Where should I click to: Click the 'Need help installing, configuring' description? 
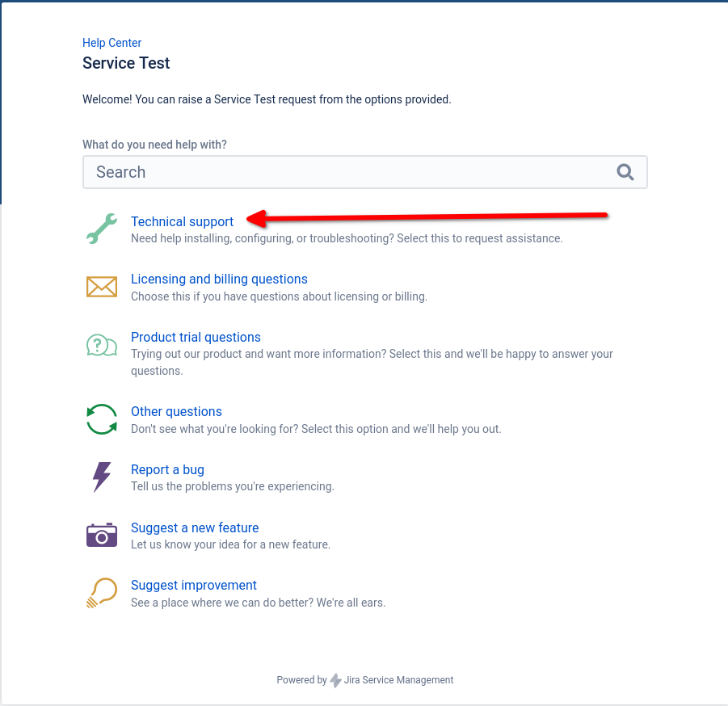(347, 238)
